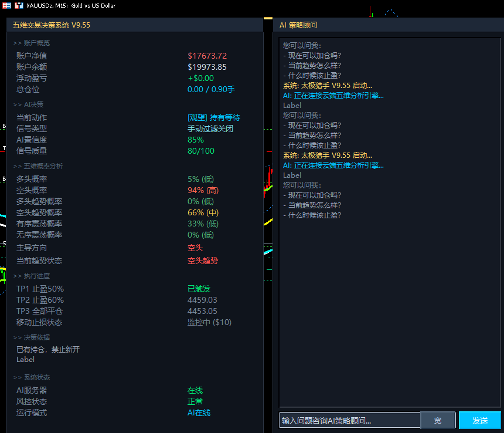The height and width of the screenshot is (433, 504).
Task: Click the >> AI决策 section heading
Action: (x=28, y=104)
